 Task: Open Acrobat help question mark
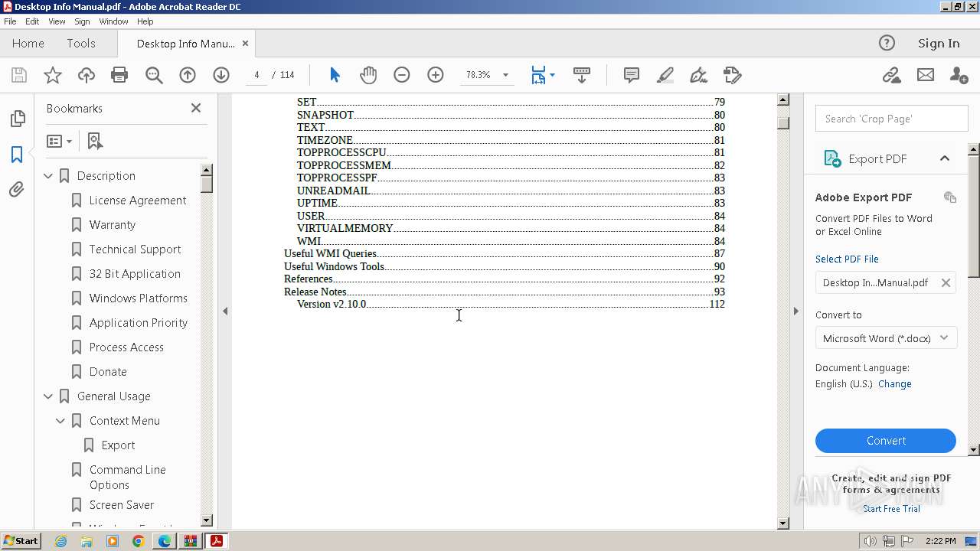887,43
